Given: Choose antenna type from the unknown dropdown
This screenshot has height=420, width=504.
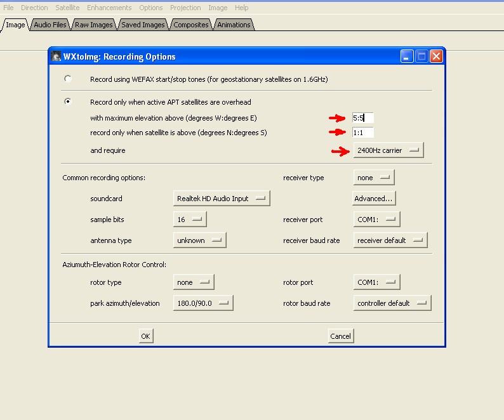Looking at the screenshot, I should pos(199,240).
